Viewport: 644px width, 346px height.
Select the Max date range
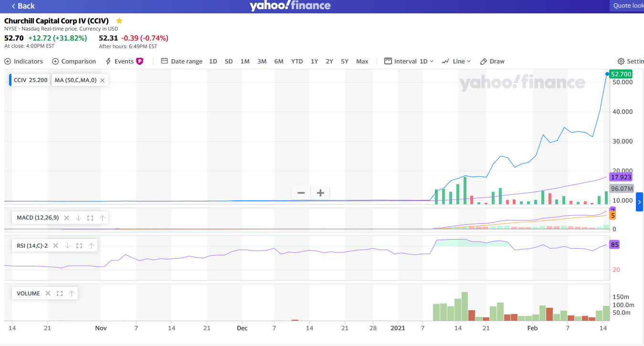(x=362, y=61)
